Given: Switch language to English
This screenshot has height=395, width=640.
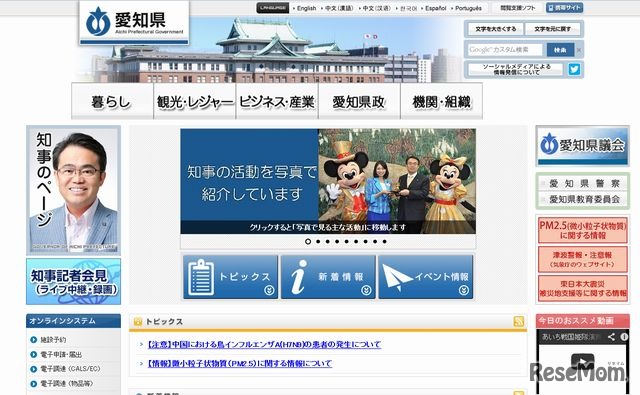Looking at the screenshot, I should pos(306,8).
